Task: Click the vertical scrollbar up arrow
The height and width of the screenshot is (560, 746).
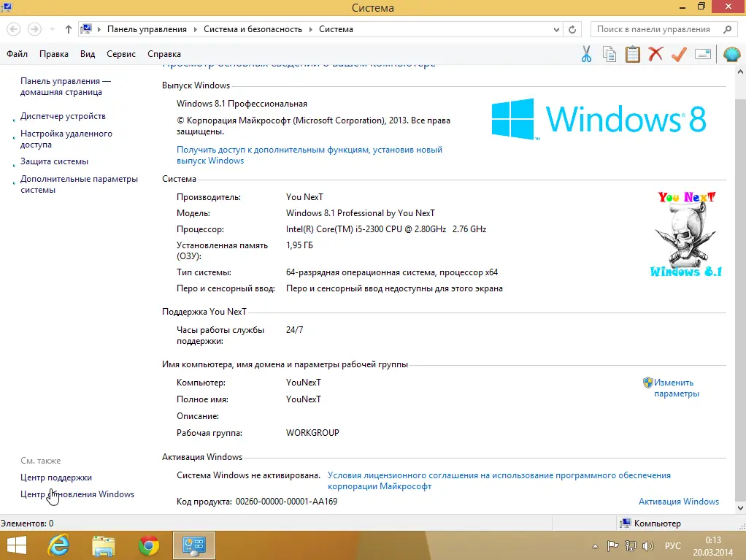Action: [740, 72]
